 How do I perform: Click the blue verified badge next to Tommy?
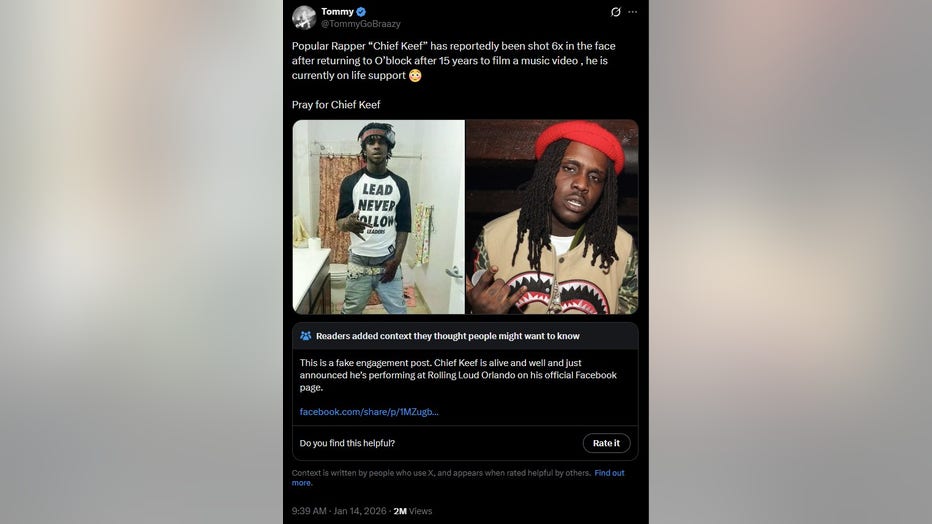point(361,11)
